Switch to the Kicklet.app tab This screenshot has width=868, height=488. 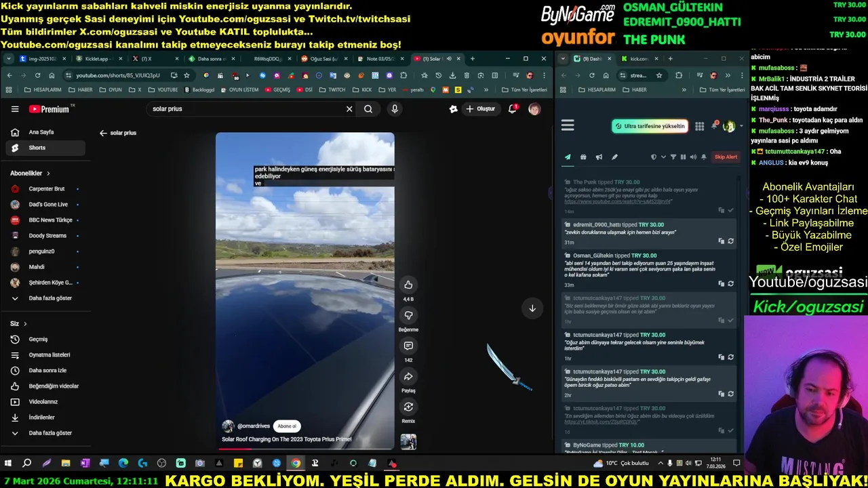[x=100, y=59]
